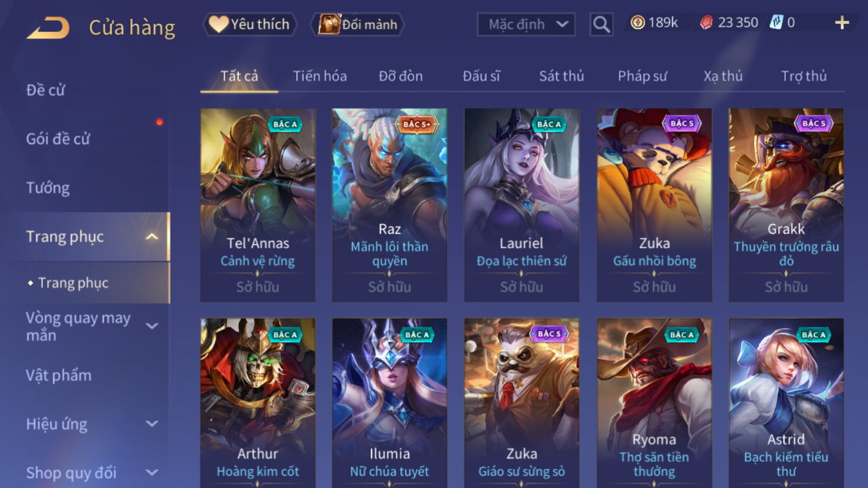Collapse the Trang phục sidebar section
The height and width of the screenshot is (488, 868).
click(152, 237)
